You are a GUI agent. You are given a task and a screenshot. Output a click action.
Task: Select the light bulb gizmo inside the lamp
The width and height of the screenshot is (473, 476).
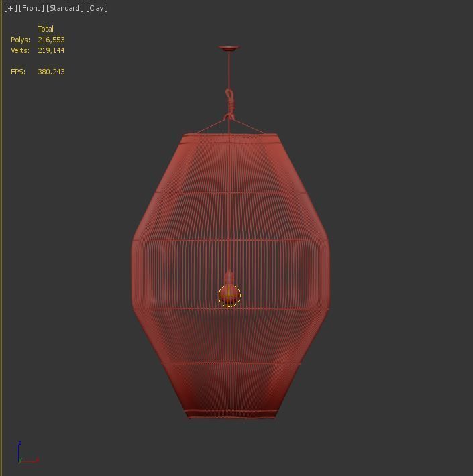229,296
